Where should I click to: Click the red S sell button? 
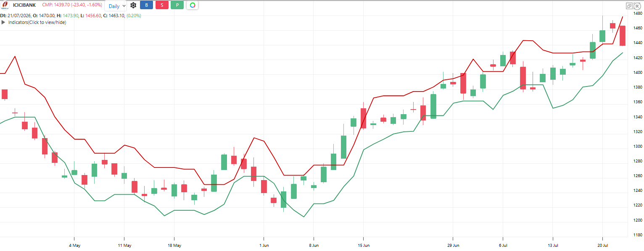tap(162, 5)
